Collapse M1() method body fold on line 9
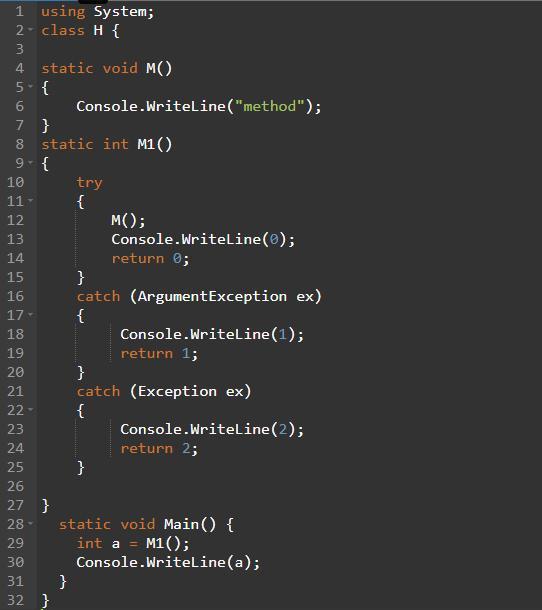The height and width of the screenshot is (610, 542). click(31, 162)
